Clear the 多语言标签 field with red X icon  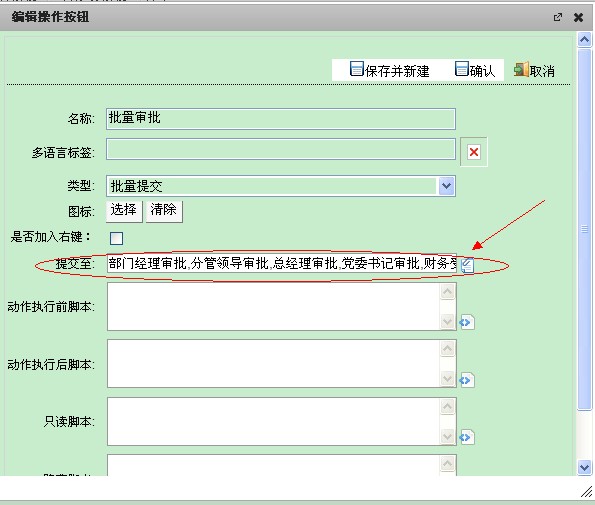pyautogui.click(x=474, y=152)
